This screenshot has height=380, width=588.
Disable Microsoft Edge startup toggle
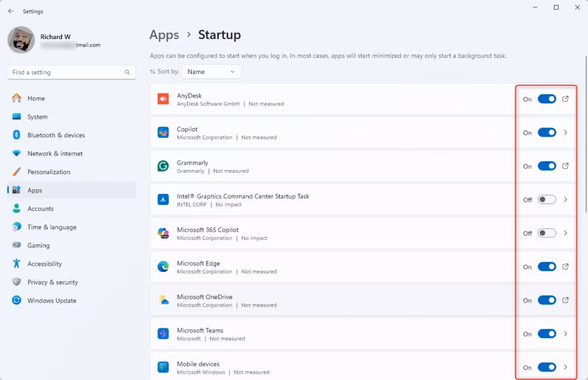547,266
